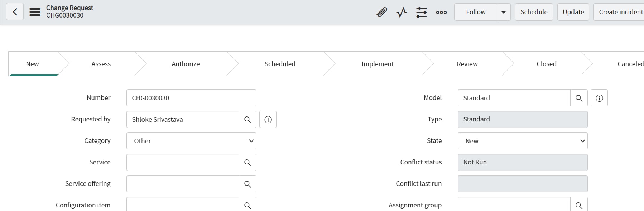Open the activity stream icon
Screen dimensions: 644x211
pyautogui.click(x=401, y=12)
